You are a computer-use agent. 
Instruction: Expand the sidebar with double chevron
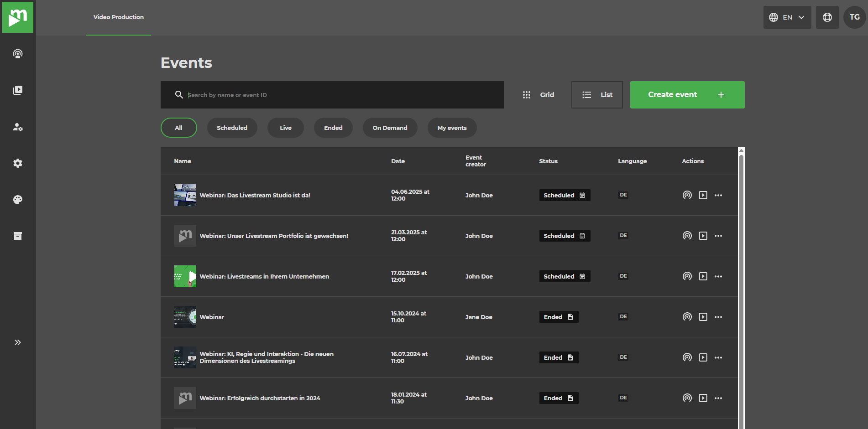click(18, 342)
